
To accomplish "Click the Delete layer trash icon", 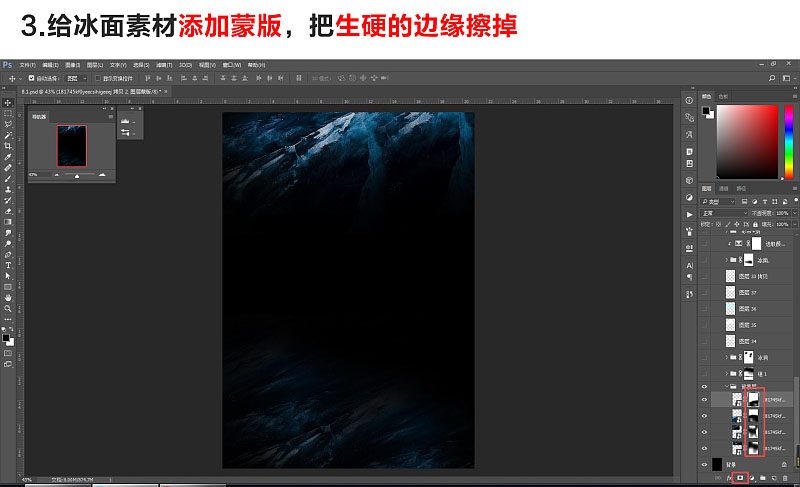I will [x=785, y=478].
